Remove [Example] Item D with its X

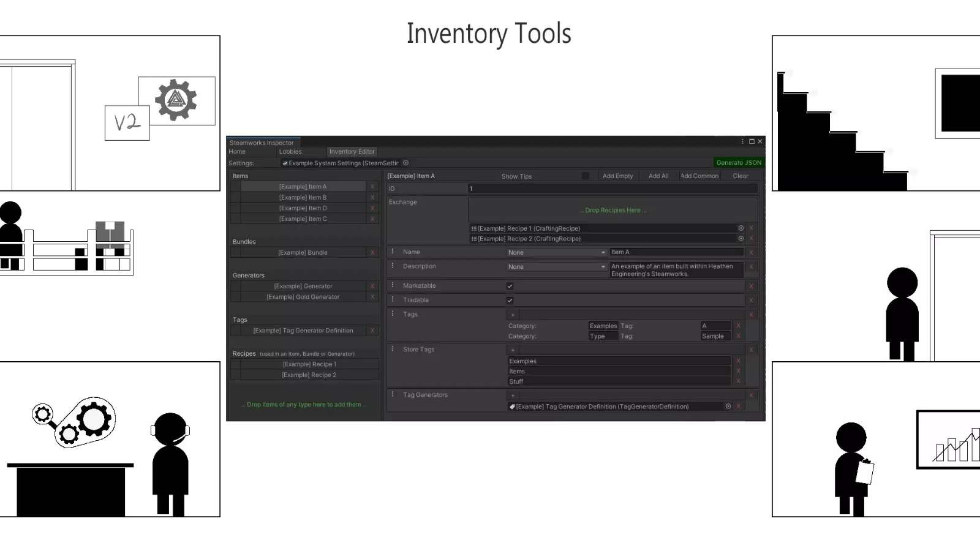pyautogui.click(x=372, y=208)
